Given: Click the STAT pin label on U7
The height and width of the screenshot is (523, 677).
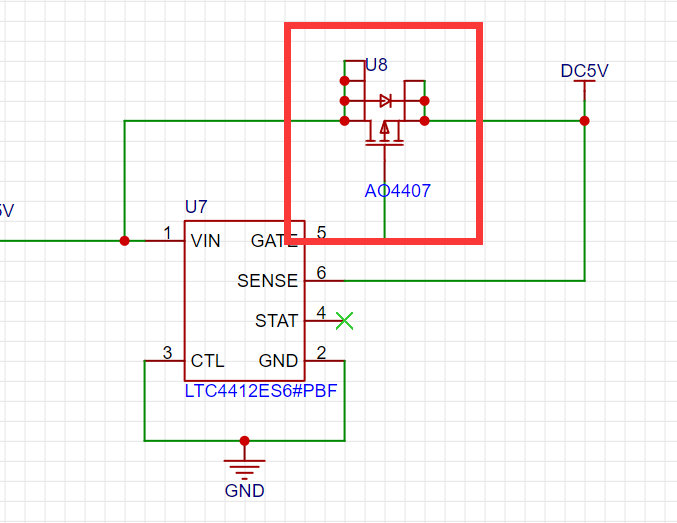Looking at the screenshot, I should coord(276,321).
